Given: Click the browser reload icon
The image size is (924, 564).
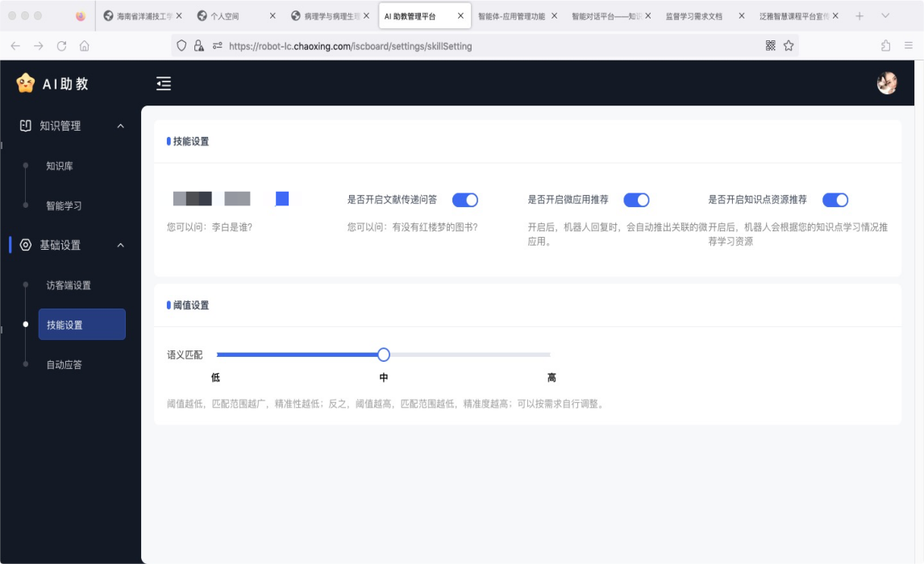Looking at the screenshot, I should click(x=61, y=46).
